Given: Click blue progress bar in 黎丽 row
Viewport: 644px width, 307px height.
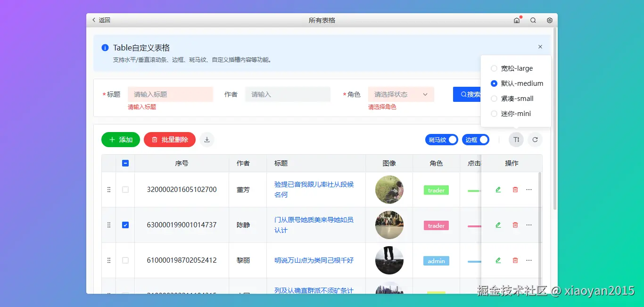Looking at the screenshot, I should coord(474,262).
